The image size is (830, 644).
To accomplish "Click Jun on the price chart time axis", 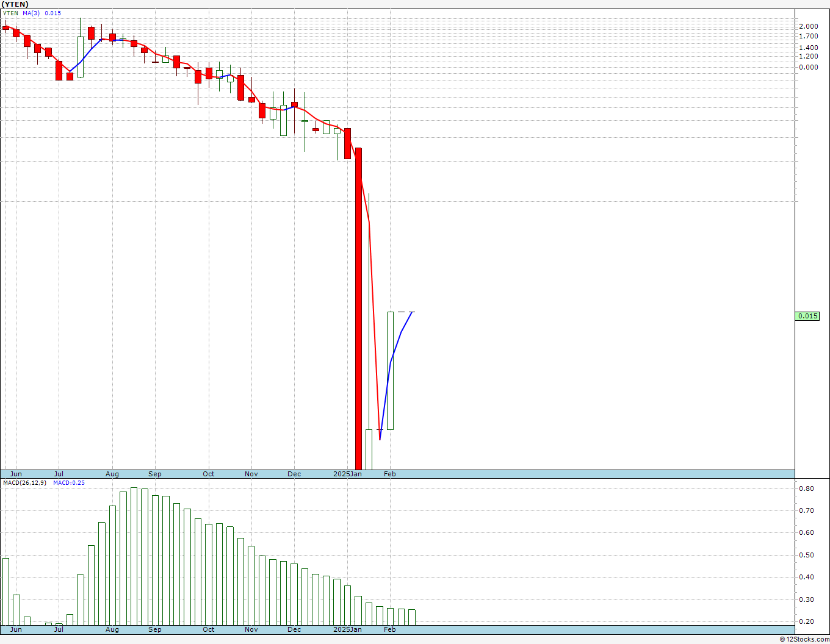I will pos(16,474).
